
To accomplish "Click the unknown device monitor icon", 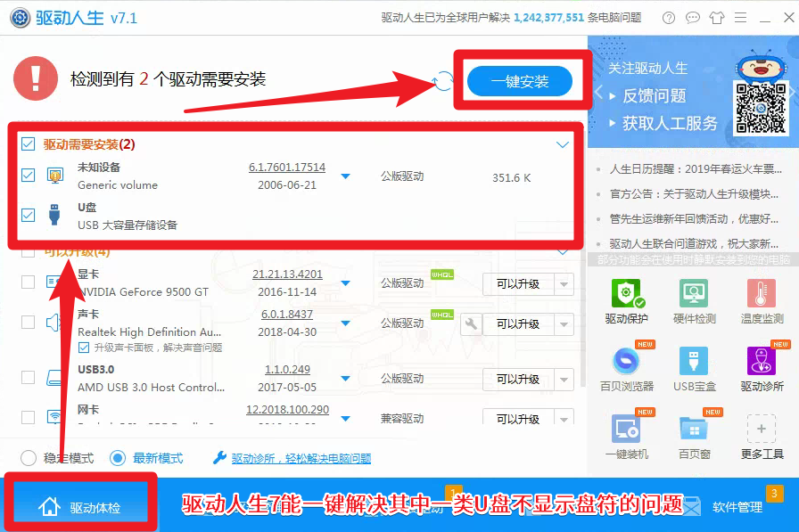I will point(55,176).
